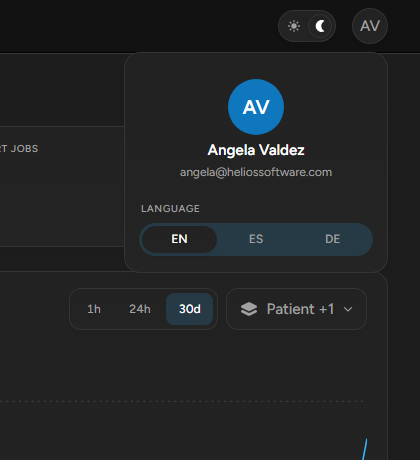
Task: Open the AV account avatar in header
Action: click(370, 26)
